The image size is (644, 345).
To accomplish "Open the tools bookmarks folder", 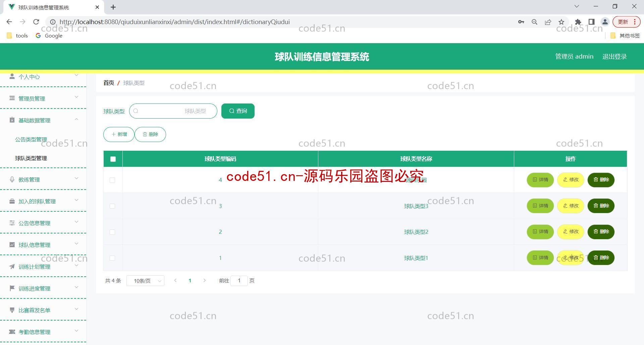I will (17, 36).
